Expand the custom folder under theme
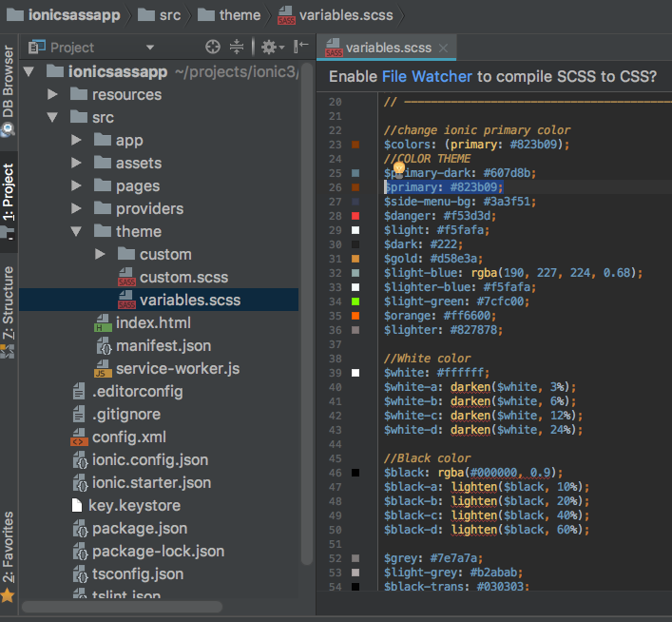The width and height of the screenshot is (672, 622). [100, 254]
